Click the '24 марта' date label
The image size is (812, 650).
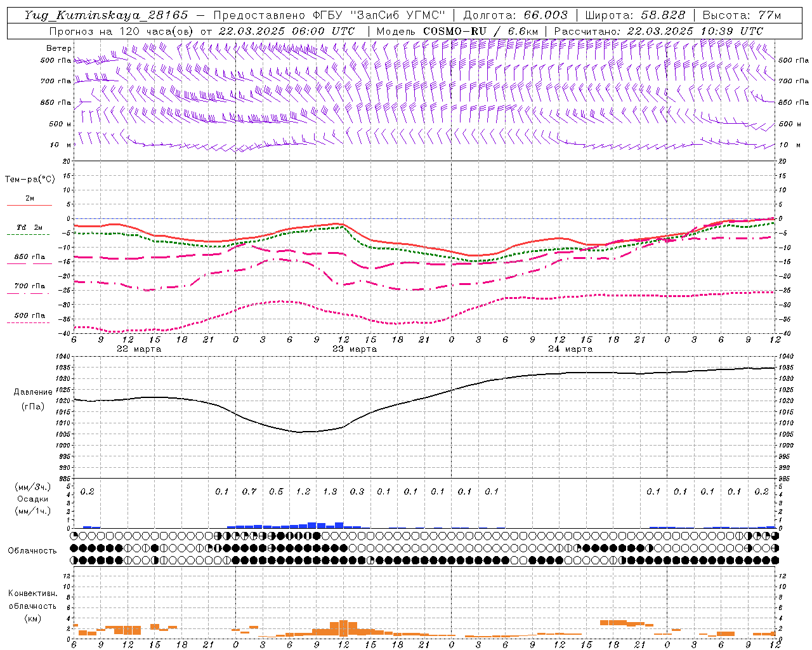pyautogui.click(x=570, y=348)
